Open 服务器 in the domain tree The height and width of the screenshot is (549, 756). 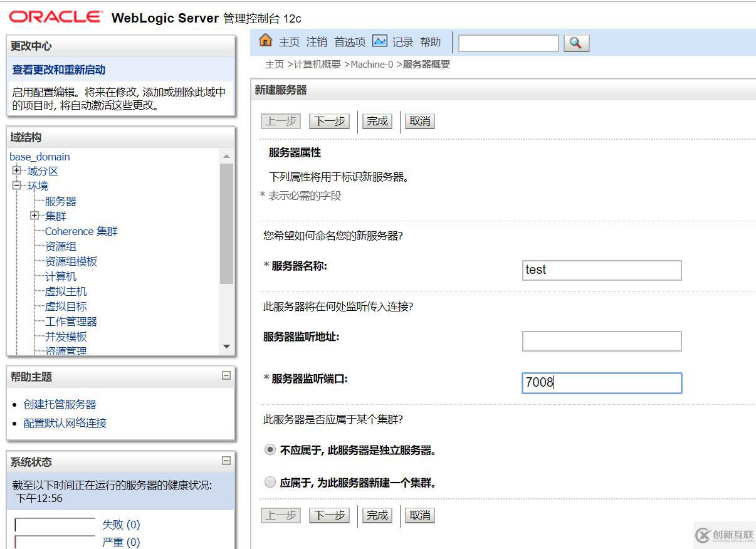pyautogui.click(x=61, y=201)
